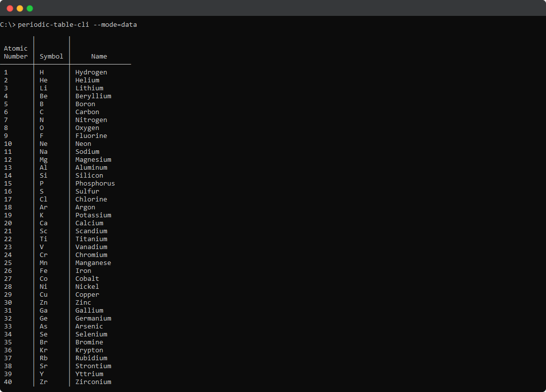Click the green zoom traffic light
Screen dimensions: 546x392
pyautogui.click(x=29, y=8)
